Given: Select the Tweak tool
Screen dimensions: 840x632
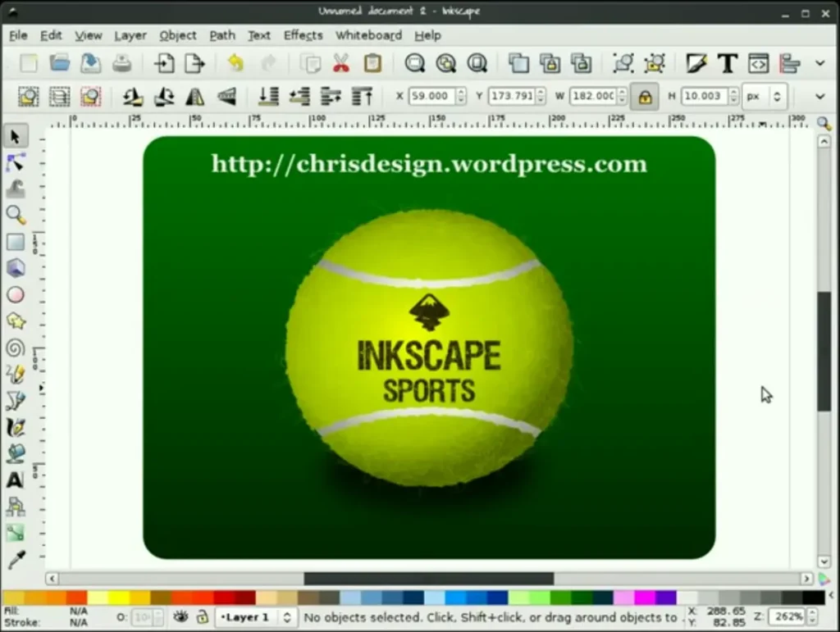Looking at the screenshot, I should click(15, 189).
